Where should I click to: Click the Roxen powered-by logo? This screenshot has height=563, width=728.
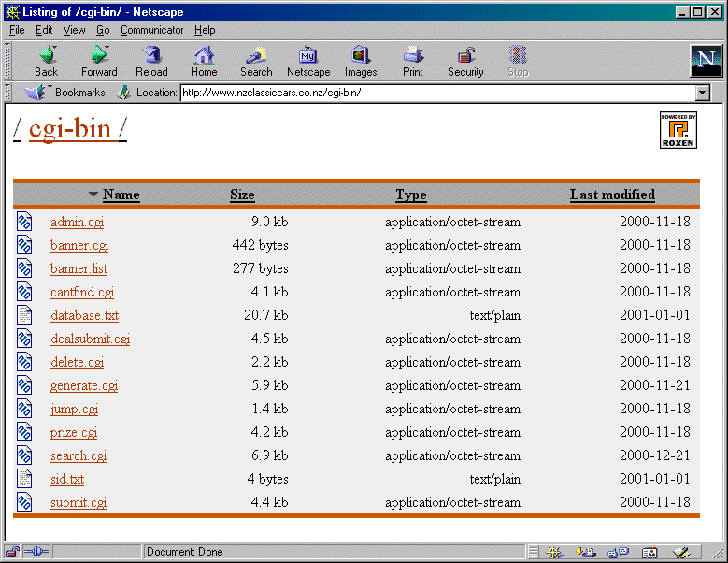point(678,130)
